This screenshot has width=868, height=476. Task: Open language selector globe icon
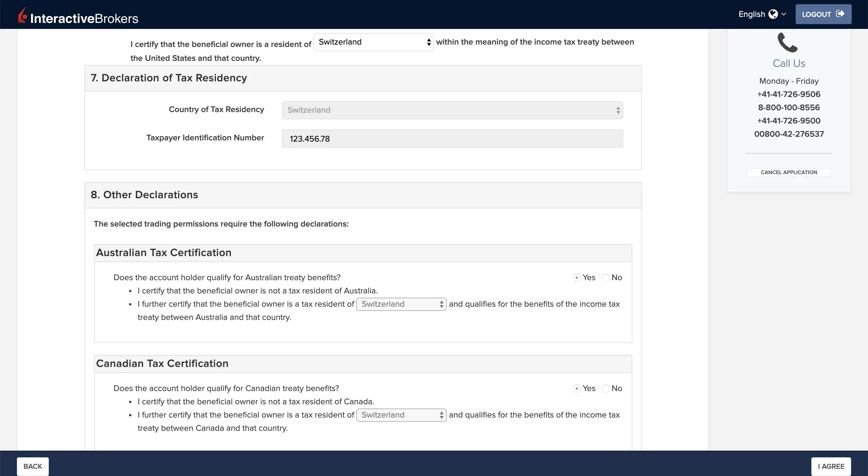pos(773,14)
